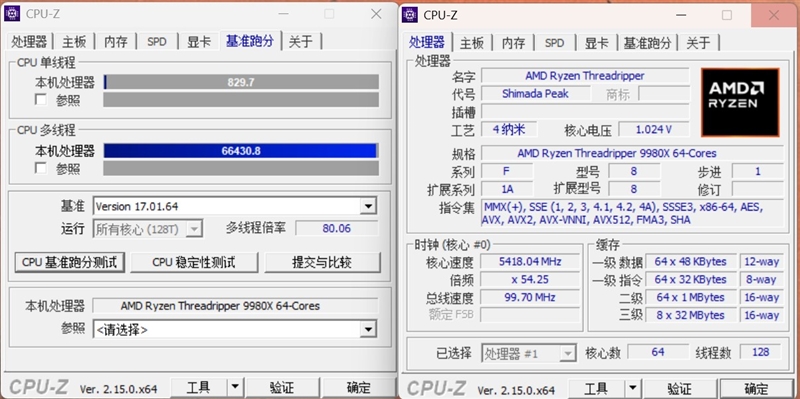Screen dimensions: 800x399
Task: Click the 核心电压 value 1.024 V
Action: (654, 130)
